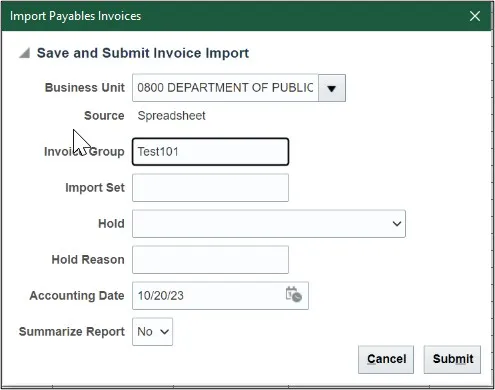Click the Import Payables Invoices title text
This screenshot has width=495, height=390.
75,16
